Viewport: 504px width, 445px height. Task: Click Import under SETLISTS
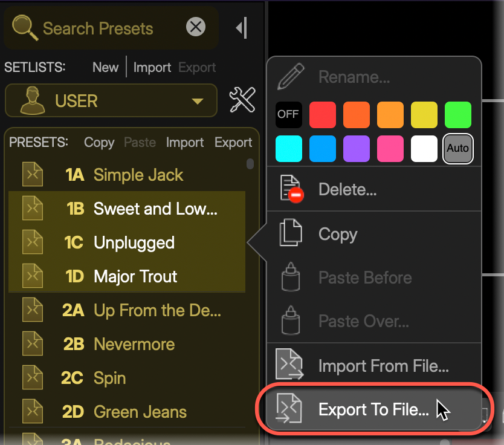click(x=152, y=67)
